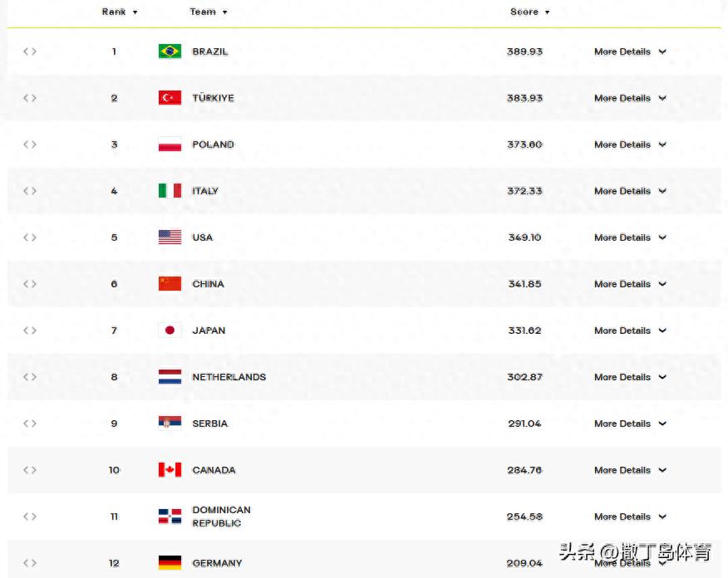728x578 pixels.
Task: Open More Details for Dominican Republic
Action: (x=630, y=517)
